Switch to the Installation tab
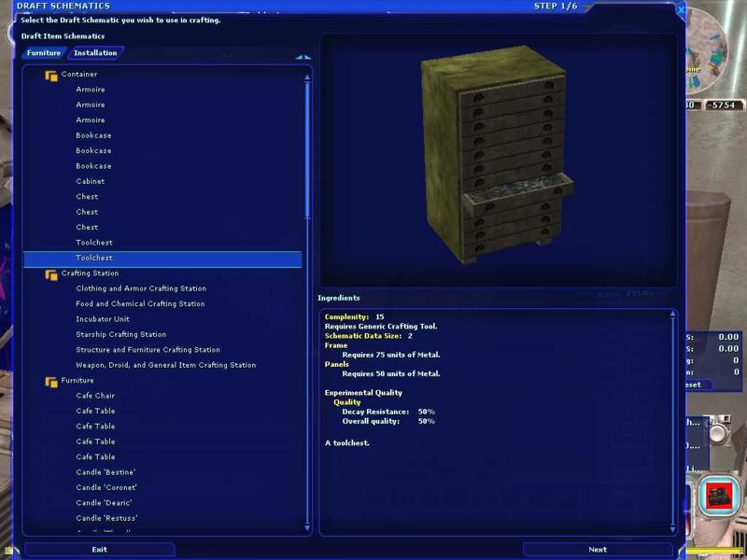The image size is (747, 560). click(95, 53)
